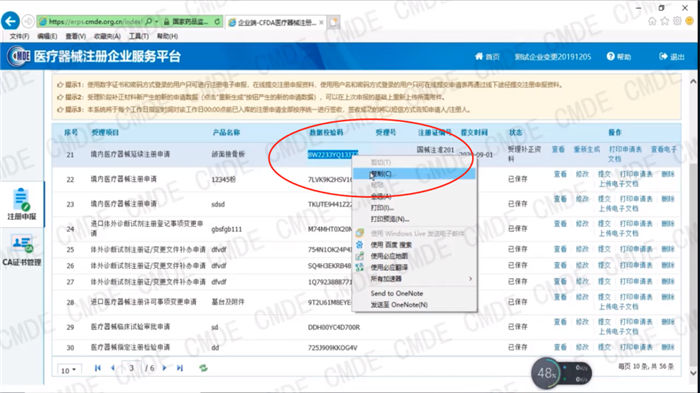700x393 pixels.
Task: Open the address bar search dropdown arrow
Action: pos(156,21)
